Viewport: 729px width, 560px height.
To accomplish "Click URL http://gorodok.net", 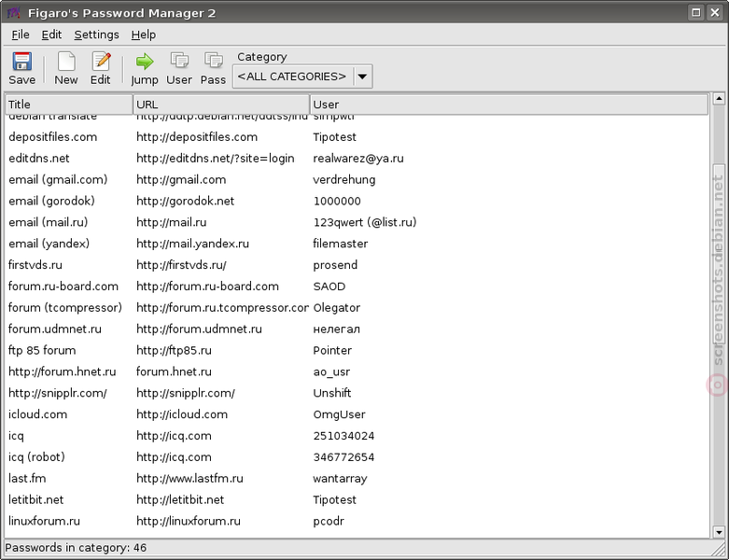I will (x=185, y=202).
